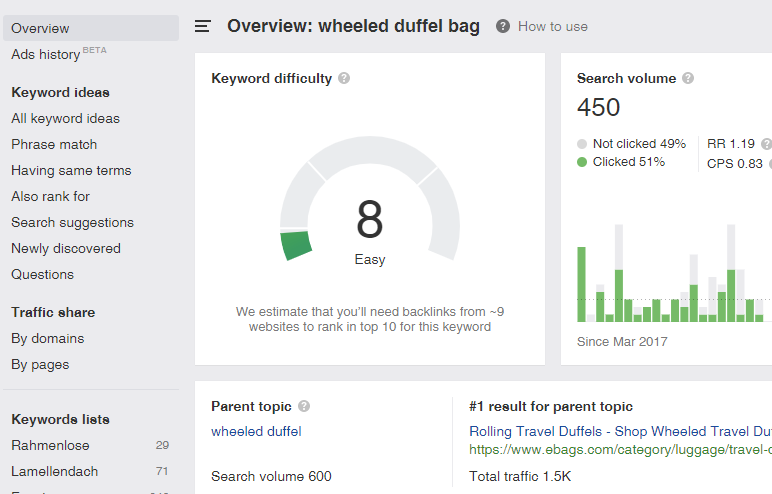Open the How to use link
772x494 pixels.
pyautogui.click(x=552, y=27)
